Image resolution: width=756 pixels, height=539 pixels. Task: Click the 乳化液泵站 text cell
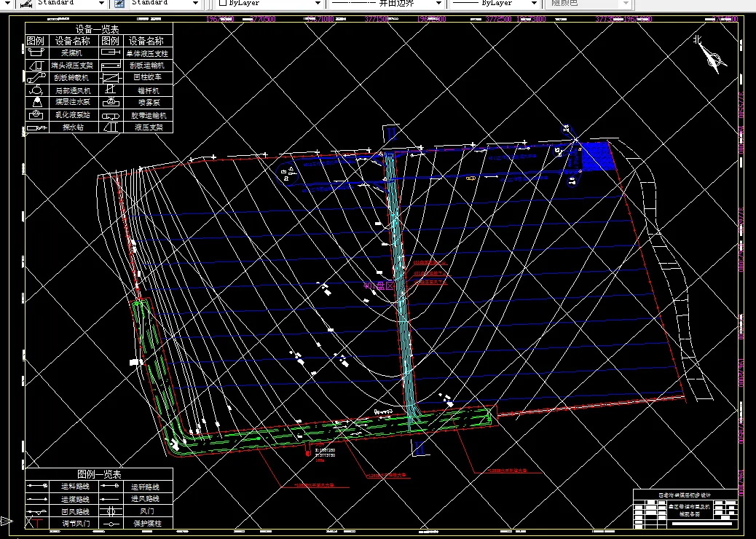(72, 115)
